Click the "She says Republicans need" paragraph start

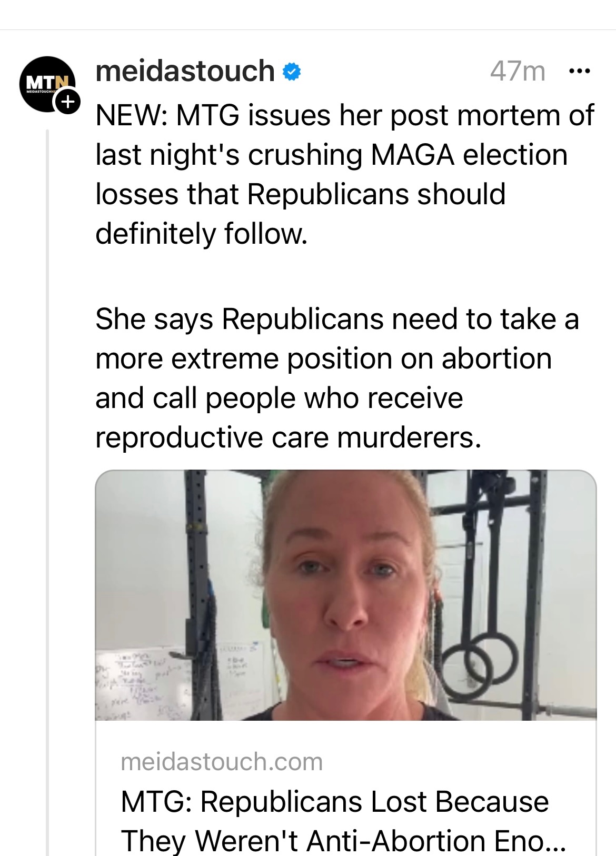337,319
